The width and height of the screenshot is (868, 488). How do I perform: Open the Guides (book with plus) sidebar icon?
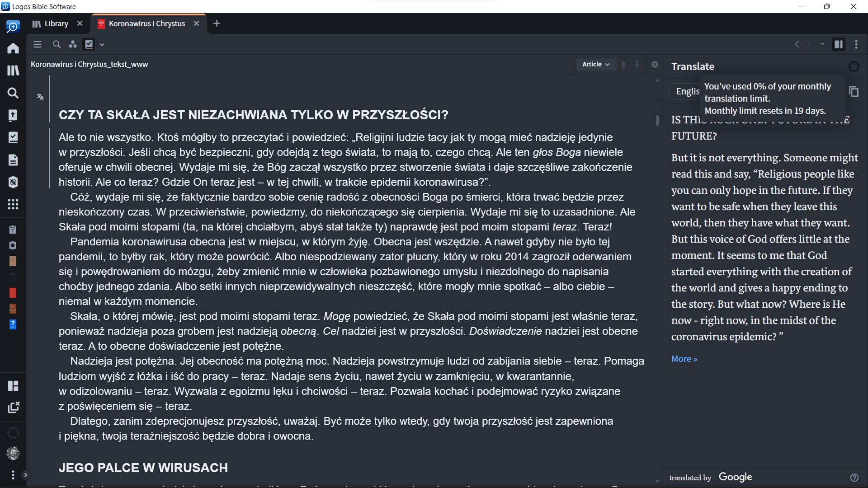(x=13, y=115)
